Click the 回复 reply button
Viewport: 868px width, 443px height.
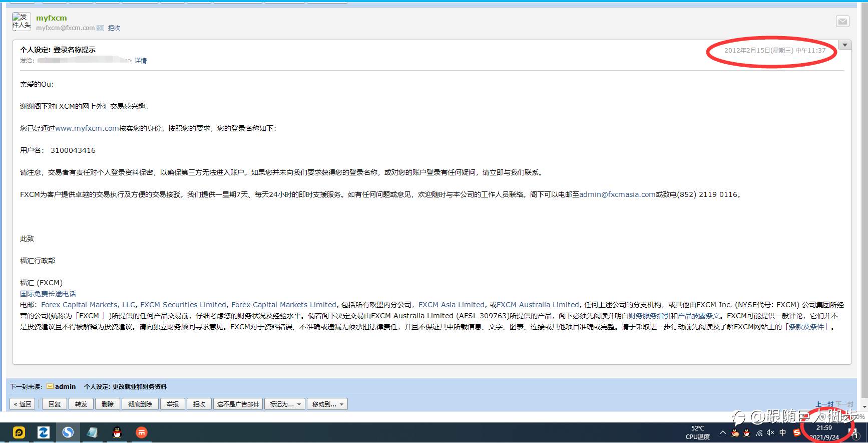coord(55,404)
